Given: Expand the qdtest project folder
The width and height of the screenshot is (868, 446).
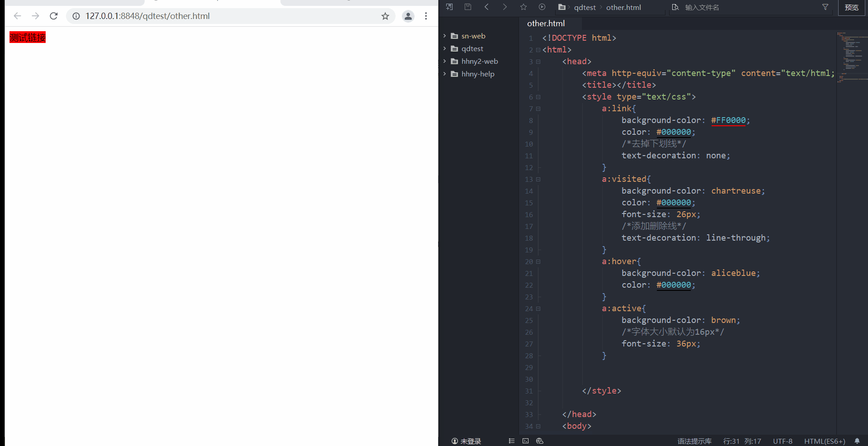Looking at the screenshot, I should tap(445, 48).
